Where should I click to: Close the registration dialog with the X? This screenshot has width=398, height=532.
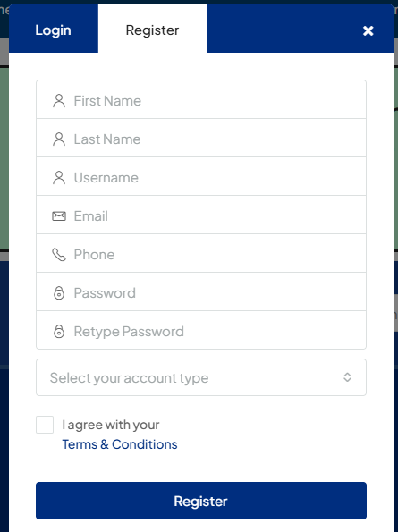(368, 30)
